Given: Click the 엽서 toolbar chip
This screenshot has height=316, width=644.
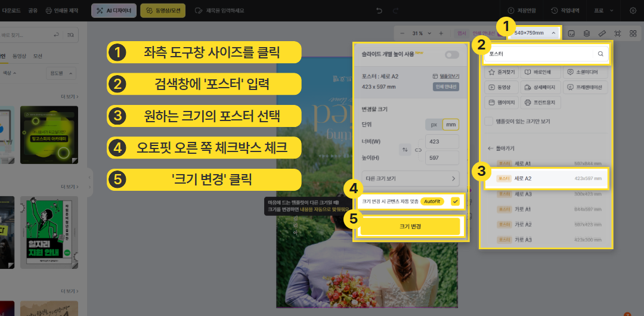Looking at the screenshot, I should (x=463, y=33).
